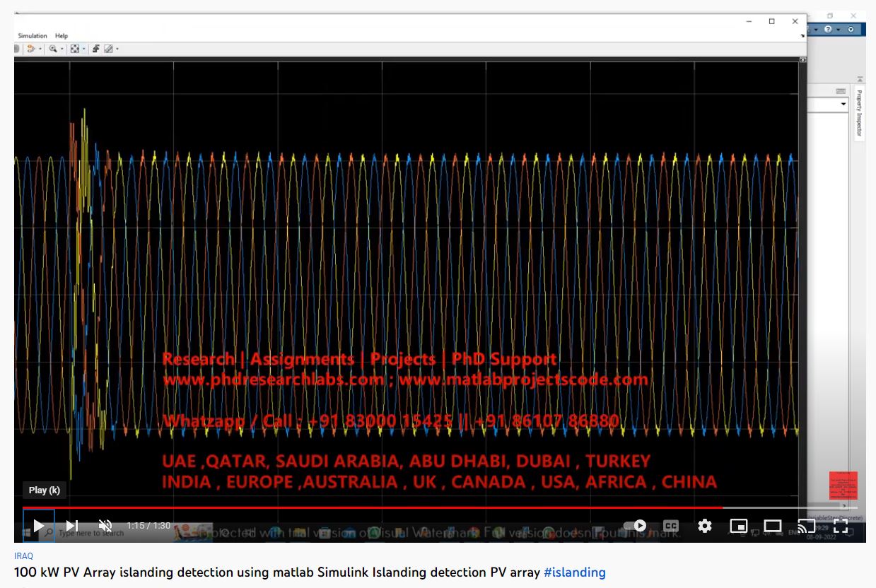Viewport: 876px width, 588px height.
Task: Switch to miniplayer mode
Action: coord(738,526)
